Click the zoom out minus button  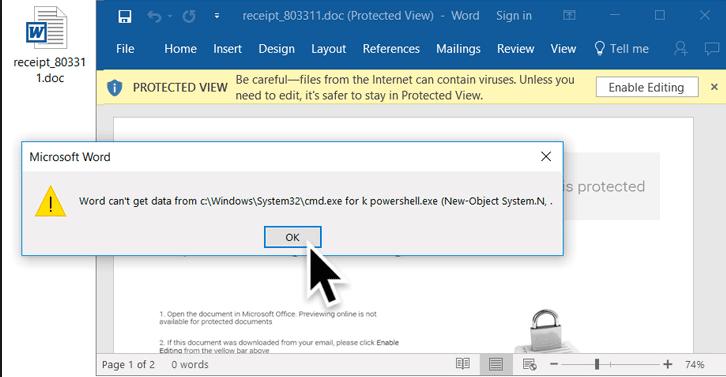[x=554, y=364]
